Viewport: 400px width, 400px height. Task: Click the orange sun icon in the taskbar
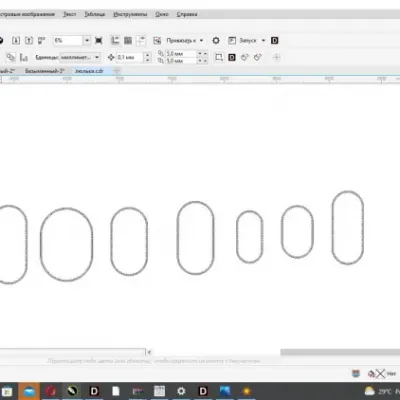pyautogui.click(x=247, y=391)
